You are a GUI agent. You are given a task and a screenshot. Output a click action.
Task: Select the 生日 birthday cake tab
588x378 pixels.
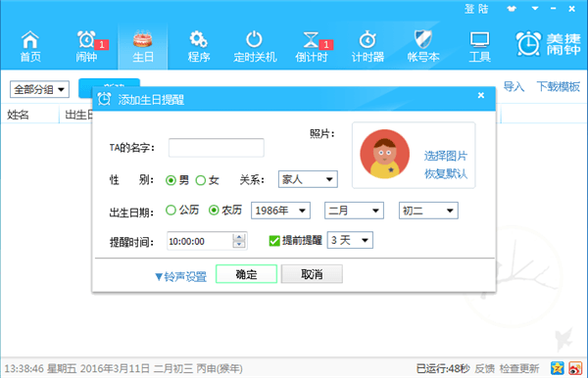143,46
